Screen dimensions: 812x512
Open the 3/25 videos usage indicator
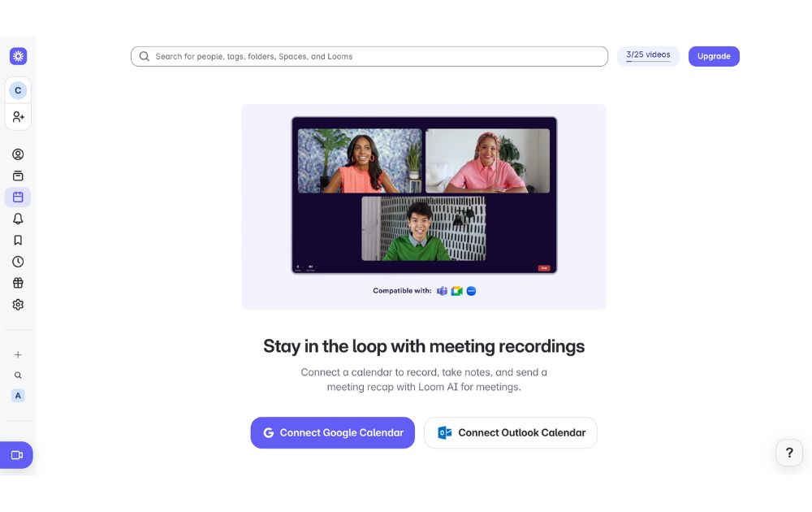[648, 56]
